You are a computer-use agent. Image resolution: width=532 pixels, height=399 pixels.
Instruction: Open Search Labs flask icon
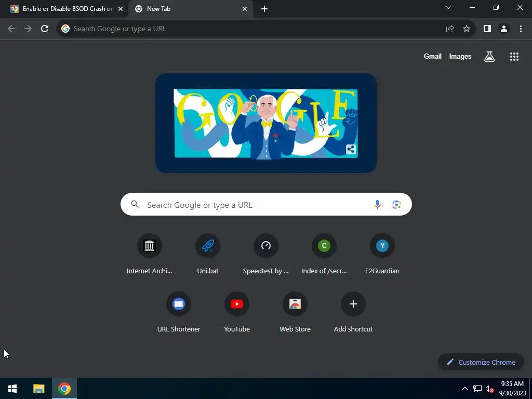489,57
